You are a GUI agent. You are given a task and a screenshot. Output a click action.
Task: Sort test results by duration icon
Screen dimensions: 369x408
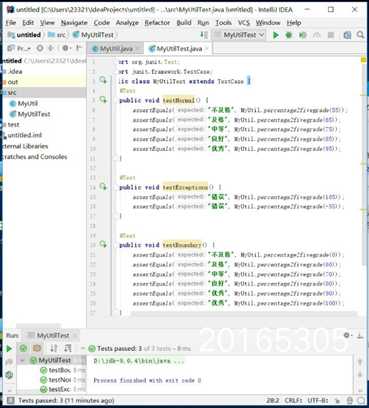(x=68, y=348)
